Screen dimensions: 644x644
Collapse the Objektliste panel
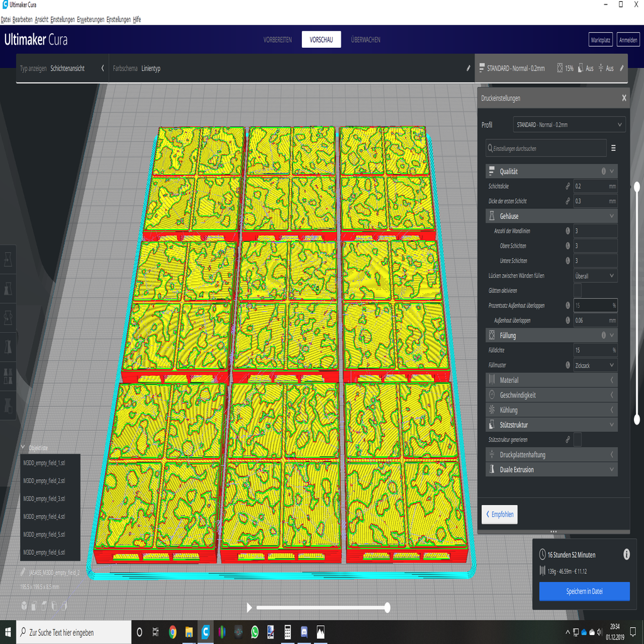pyautogui.click(x=23, y=447)
